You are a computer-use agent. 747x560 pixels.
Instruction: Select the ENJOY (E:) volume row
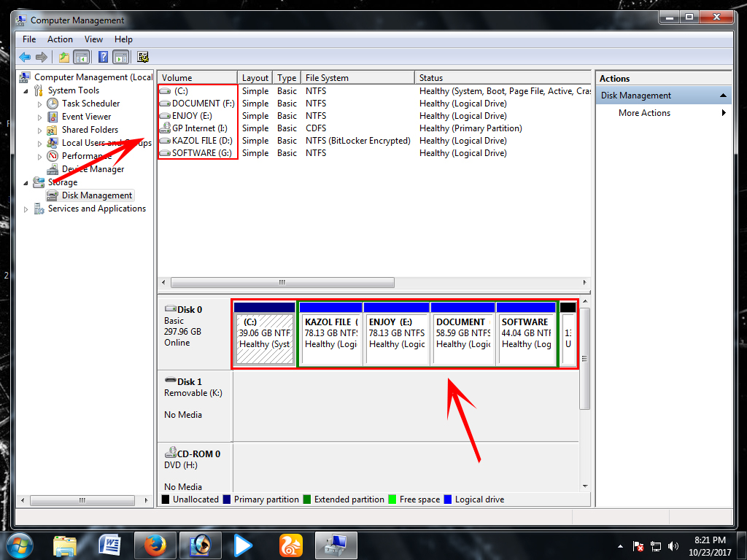[x=374, y=116]
